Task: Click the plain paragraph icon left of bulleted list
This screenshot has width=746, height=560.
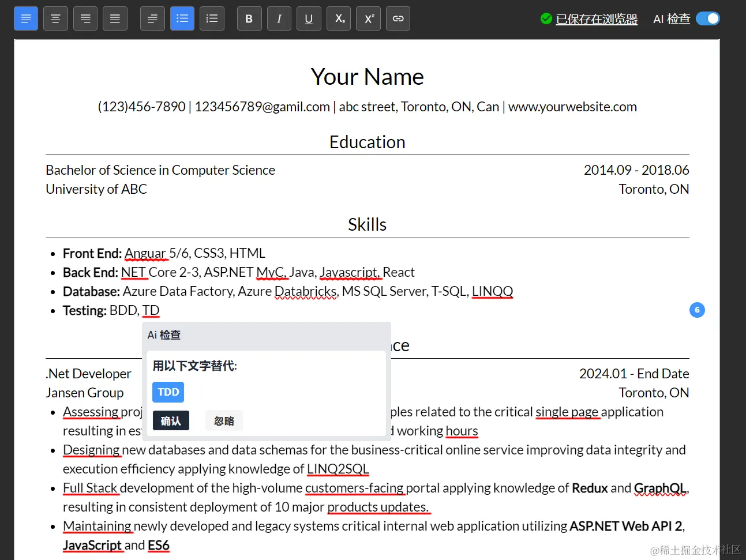Action: [x=152, y=18]
